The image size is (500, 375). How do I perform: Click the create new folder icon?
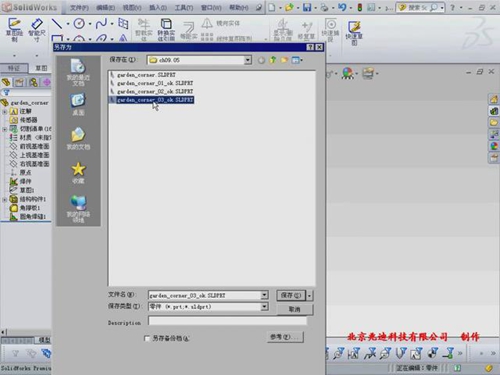click(x=284, y=60)
